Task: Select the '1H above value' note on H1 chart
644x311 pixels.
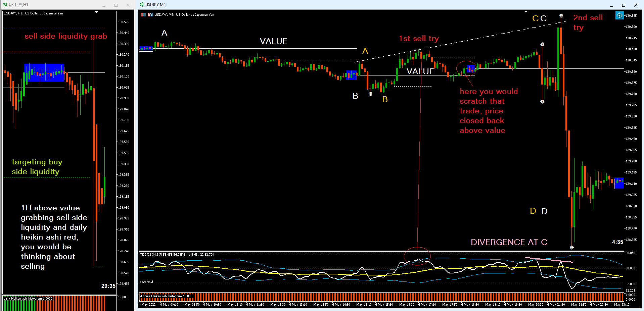Action: pos(54,237)
